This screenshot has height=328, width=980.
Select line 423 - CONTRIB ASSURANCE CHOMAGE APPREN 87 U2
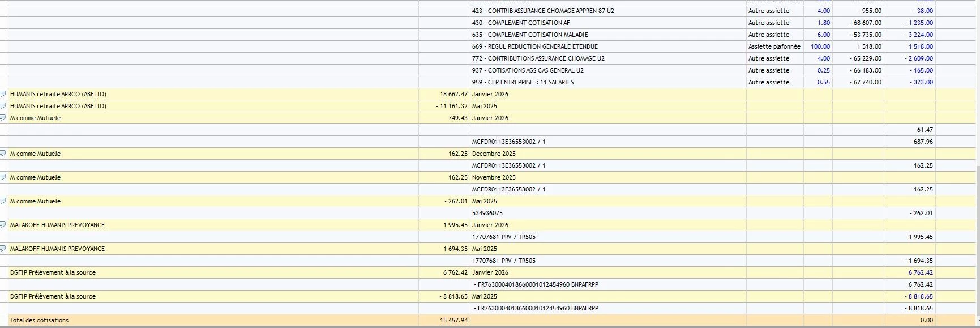pos(543,11)
